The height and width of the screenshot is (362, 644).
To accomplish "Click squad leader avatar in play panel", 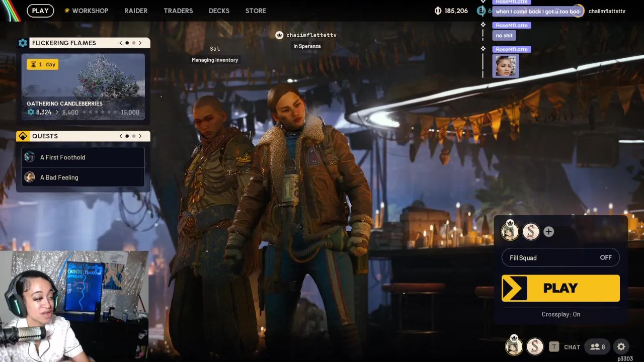I will [510, 231].
